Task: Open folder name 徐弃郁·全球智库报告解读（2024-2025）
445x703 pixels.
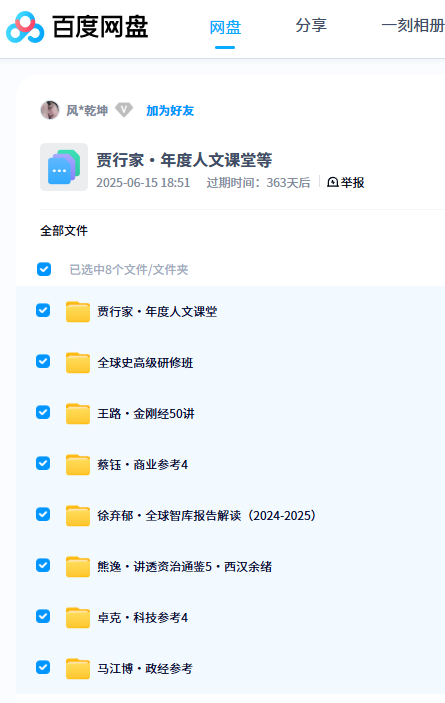Action: coord(207,516)
